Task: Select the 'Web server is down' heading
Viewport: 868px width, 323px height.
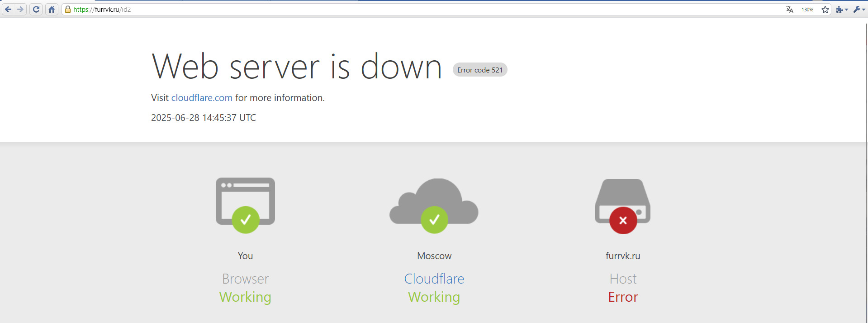Action: [x=297, y=67]
